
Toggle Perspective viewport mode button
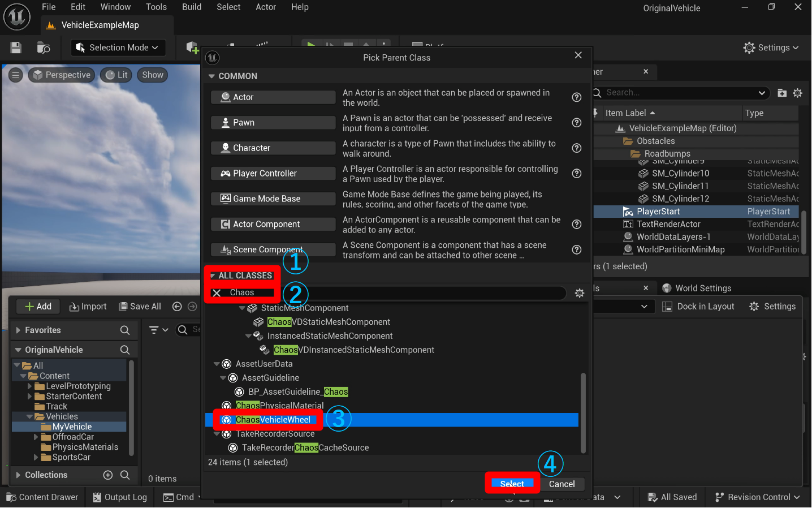click(61, 75)
